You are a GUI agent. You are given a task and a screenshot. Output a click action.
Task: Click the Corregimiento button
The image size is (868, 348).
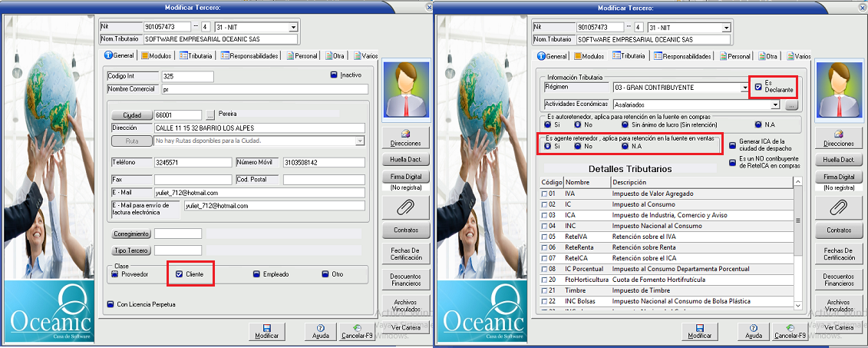pos(131,234)
